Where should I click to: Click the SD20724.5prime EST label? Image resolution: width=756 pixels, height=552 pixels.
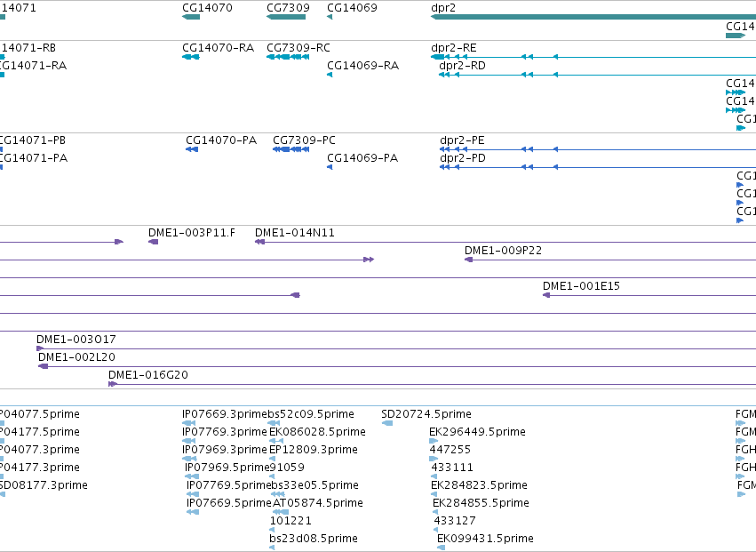[x=426, y=414]
